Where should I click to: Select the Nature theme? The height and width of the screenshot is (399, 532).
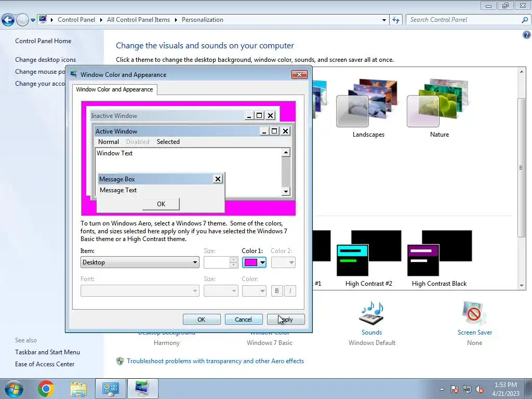[x=439, y=108]
